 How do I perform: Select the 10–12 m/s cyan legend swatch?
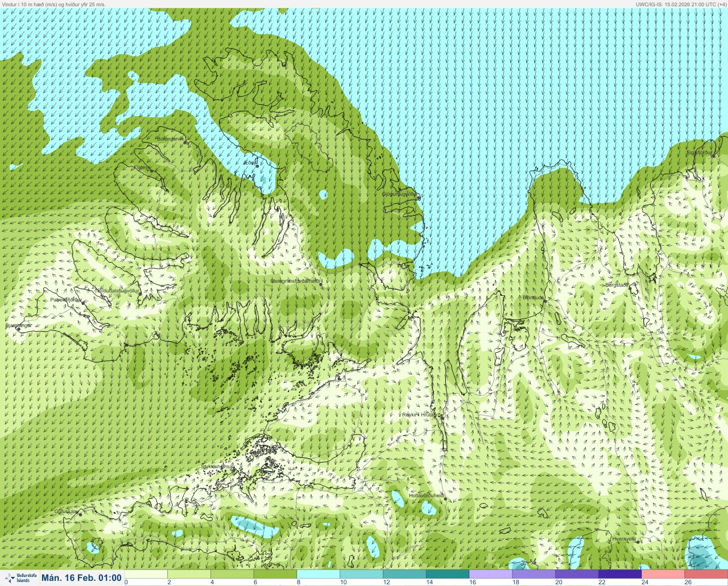tap(362, 574)
